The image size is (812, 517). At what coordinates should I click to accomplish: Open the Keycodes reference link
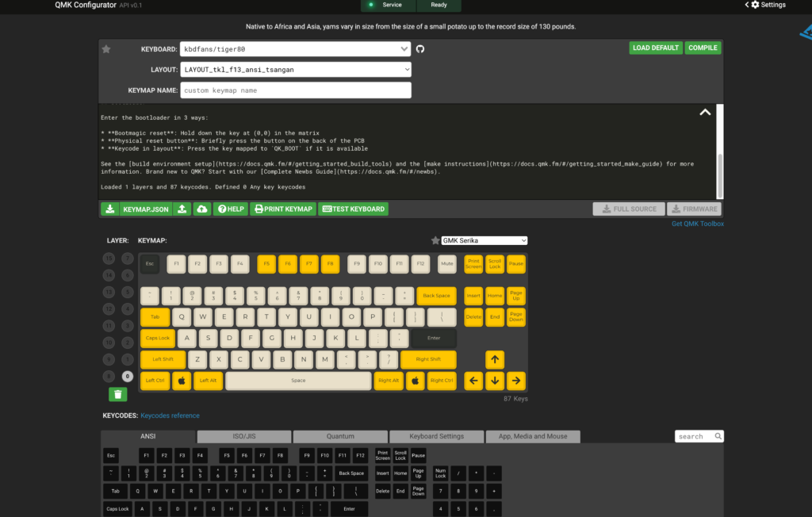point(170,416)
